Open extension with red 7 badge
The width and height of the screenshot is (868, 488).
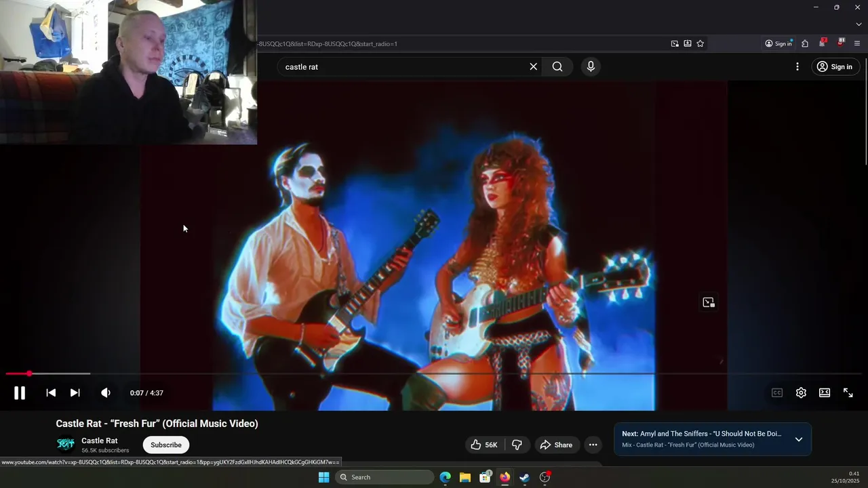click(823, 43)
